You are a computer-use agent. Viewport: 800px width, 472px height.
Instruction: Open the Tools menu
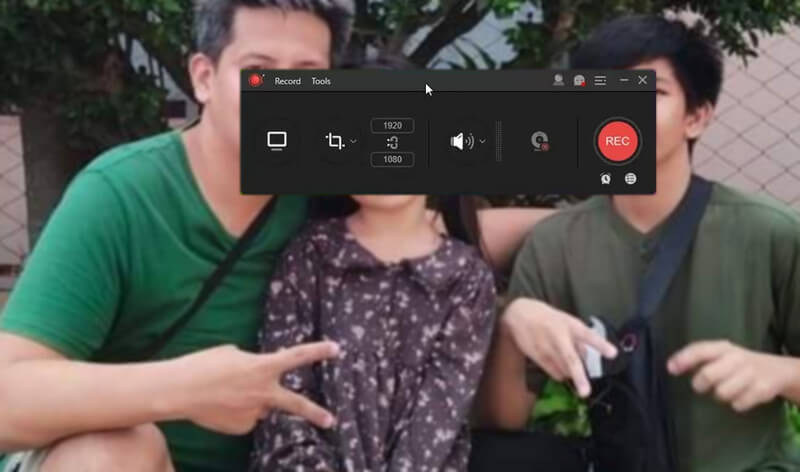tap(321, 81)
